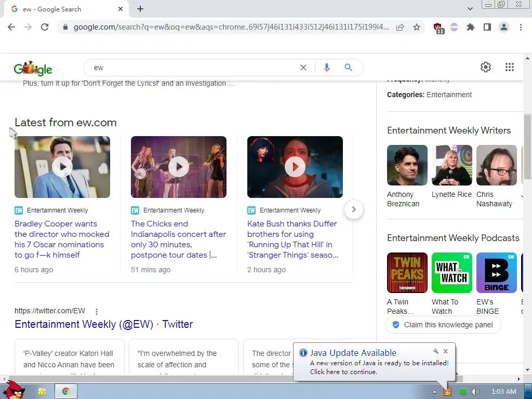This screenshot has width=532, height=399.
Task: Open Entertainment Weekly (@EW) Twitter result
Action: tap(103, 324)
